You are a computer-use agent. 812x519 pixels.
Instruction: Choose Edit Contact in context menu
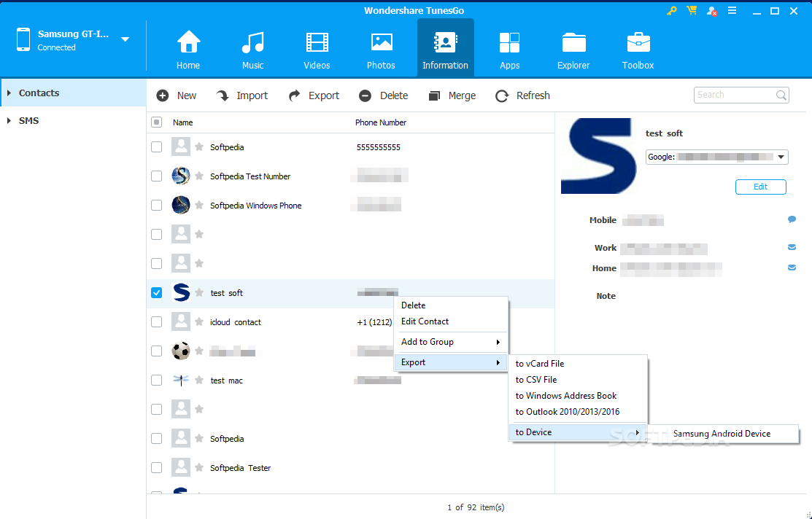[x=451, y=321]
